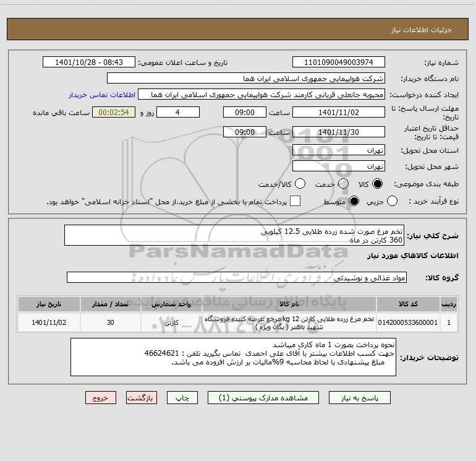The height and width of the screenshot is (461, 476).
Task: Click the شرح کلی نیاز description box
Action: click(234, 236)
